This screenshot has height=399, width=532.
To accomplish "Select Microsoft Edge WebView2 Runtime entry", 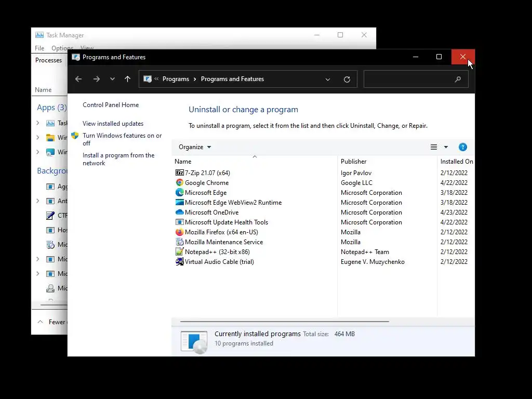I will [x=233, y=202].
